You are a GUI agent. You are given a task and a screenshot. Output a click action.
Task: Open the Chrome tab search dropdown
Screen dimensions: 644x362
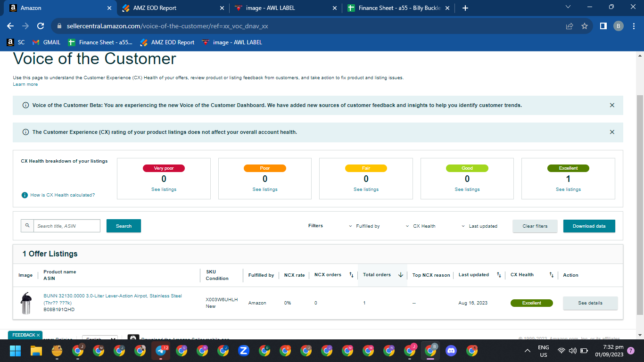(568, 7)
